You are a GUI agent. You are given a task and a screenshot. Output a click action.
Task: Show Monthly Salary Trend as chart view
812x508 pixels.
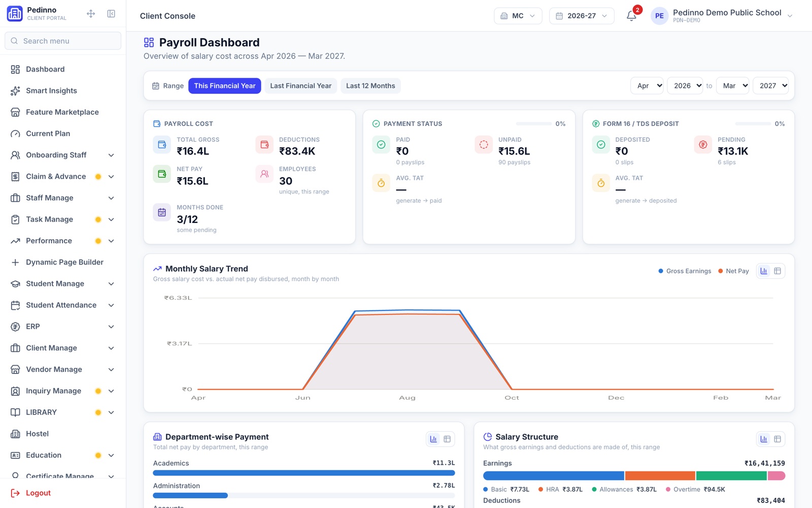point(764,271)
